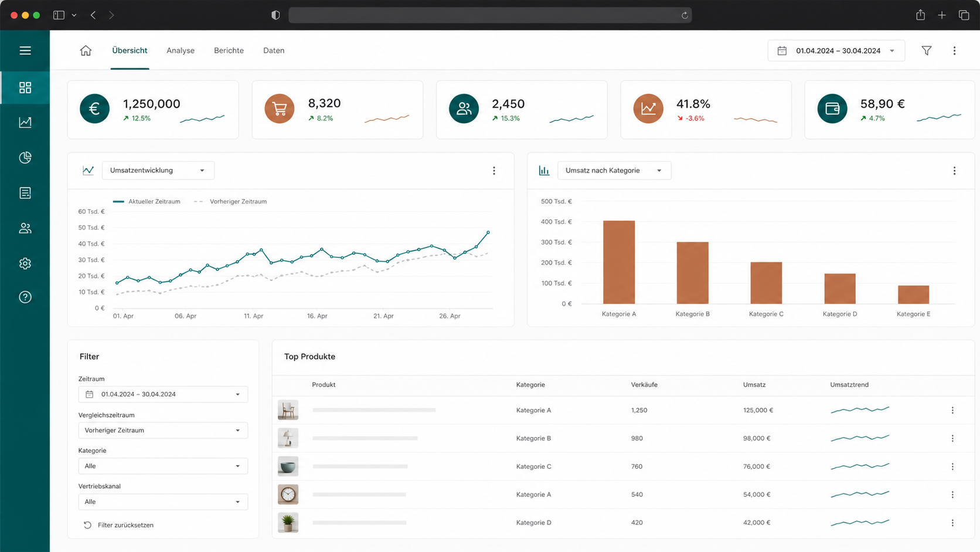Sort by the Kategorie column header

pyautogui.click(x=530, y=385)
